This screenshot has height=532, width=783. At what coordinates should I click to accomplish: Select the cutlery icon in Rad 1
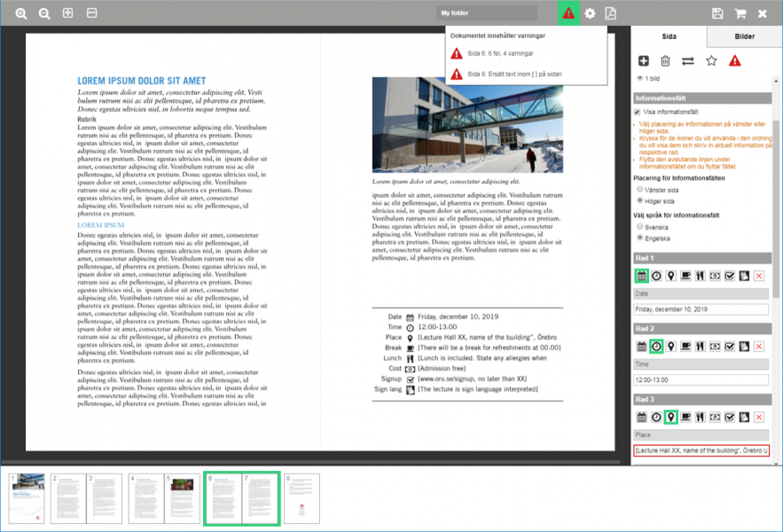701,276
